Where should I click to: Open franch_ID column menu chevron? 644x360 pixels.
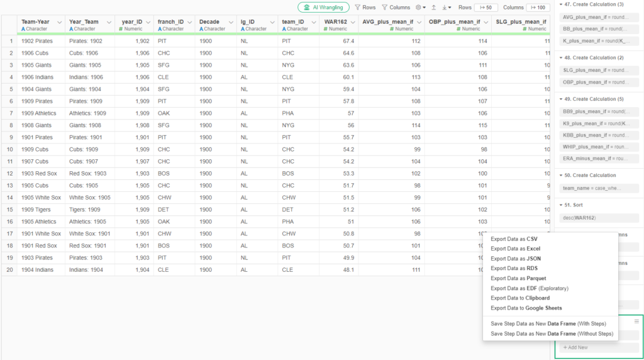189,22
